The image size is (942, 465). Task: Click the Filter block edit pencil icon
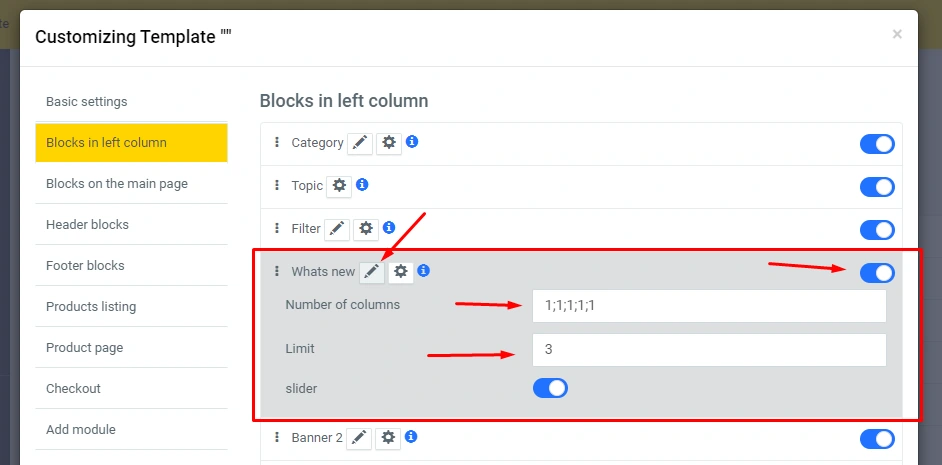coord(338,229)
